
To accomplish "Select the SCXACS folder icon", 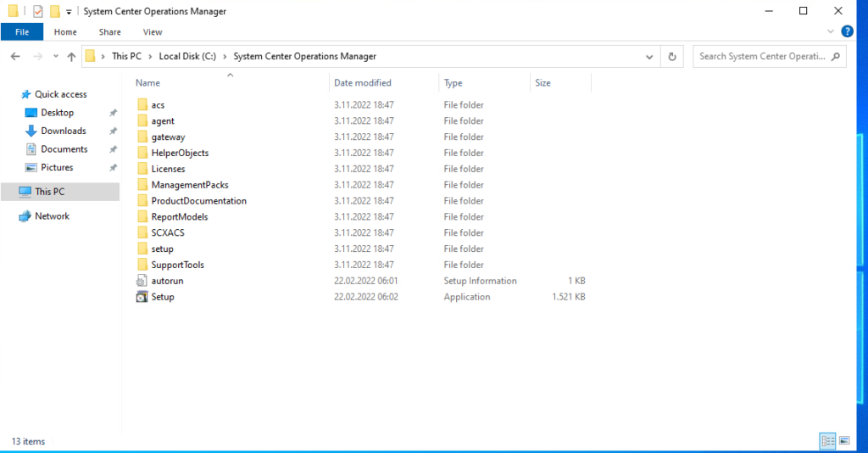I will [142, 233].
